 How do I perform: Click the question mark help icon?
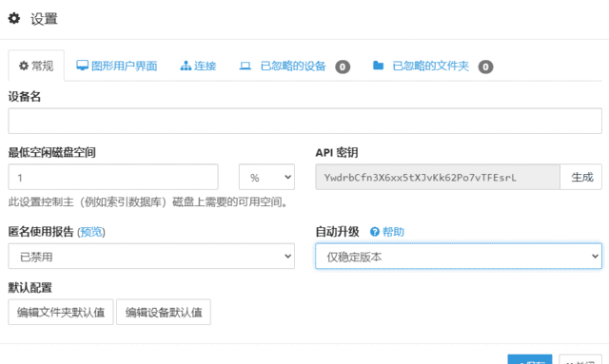tap(374, 232)
